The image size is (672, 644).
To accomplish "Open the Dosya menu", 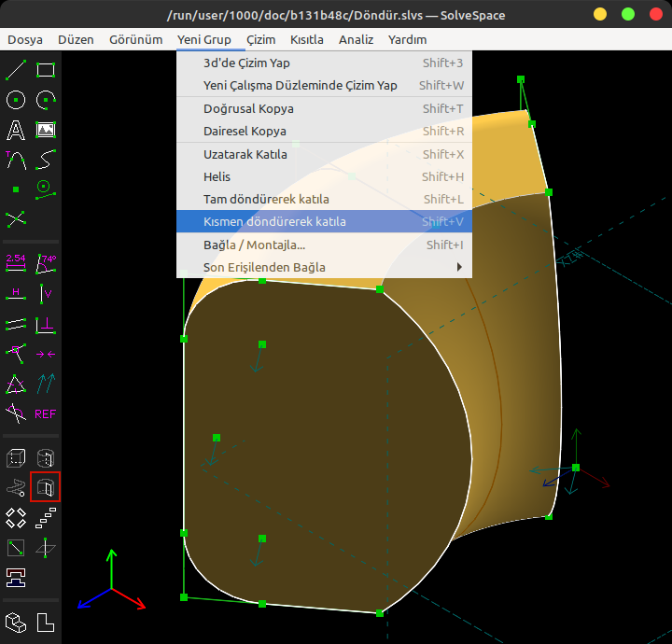I will tap(25, 39).
